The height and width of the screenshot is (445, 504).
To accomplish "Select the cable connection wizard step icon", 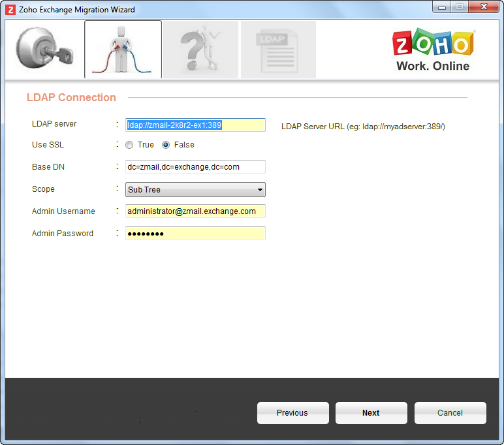I will coord(123,50).
